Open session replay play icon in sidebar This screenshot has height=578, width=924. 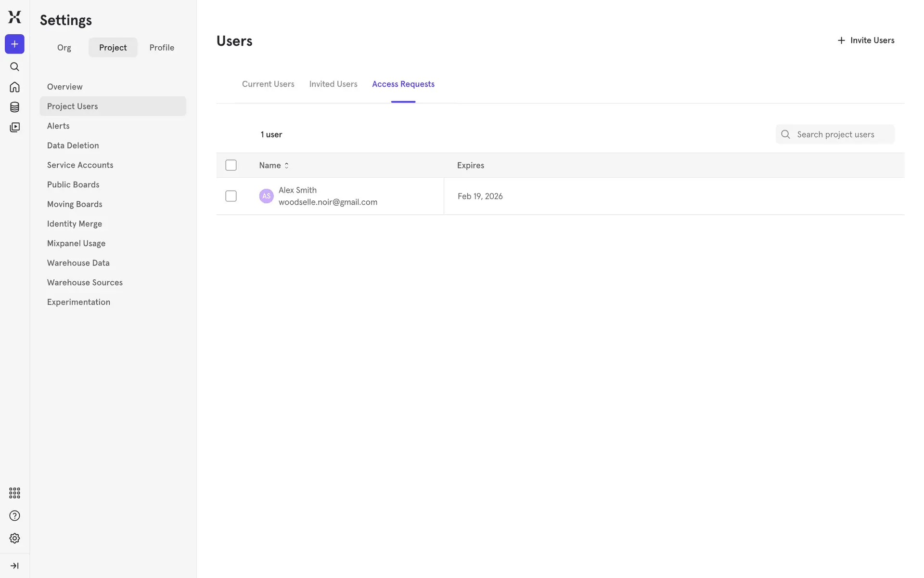click(x=14, y=127)
